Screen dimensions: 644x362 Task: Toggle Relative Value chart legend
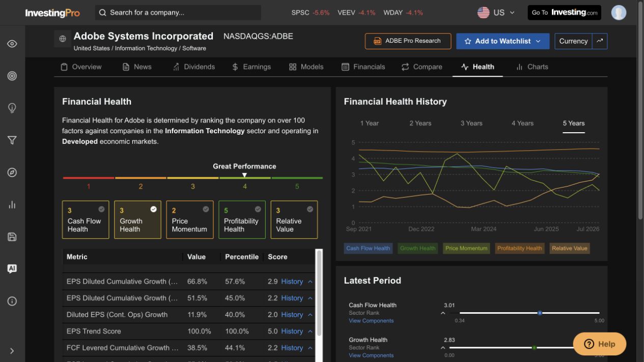[570, 248]
